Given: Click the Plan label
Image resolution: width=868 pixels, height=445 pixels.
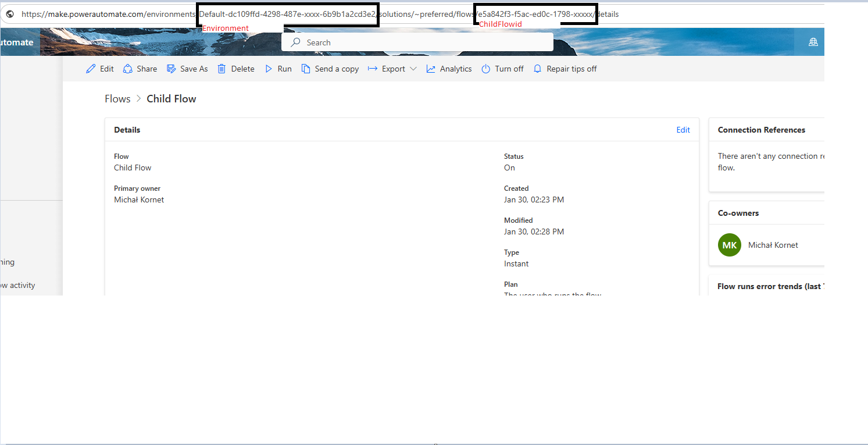Looking at the screenshot, I should coord(510,284).
